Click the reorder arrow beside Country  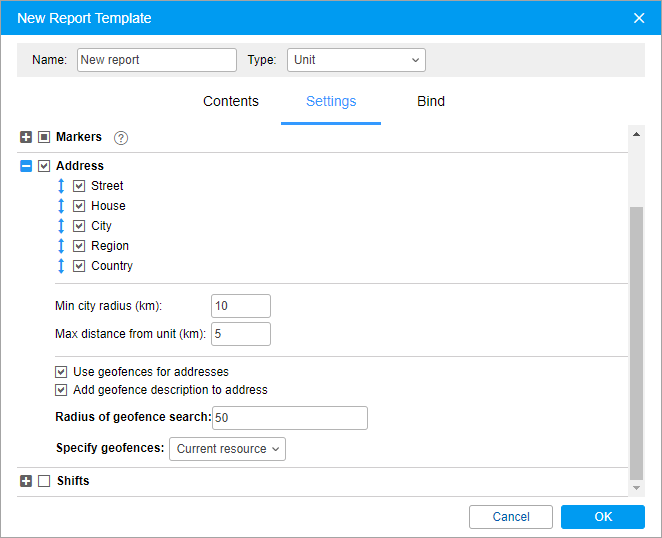(x=61, y=266)
